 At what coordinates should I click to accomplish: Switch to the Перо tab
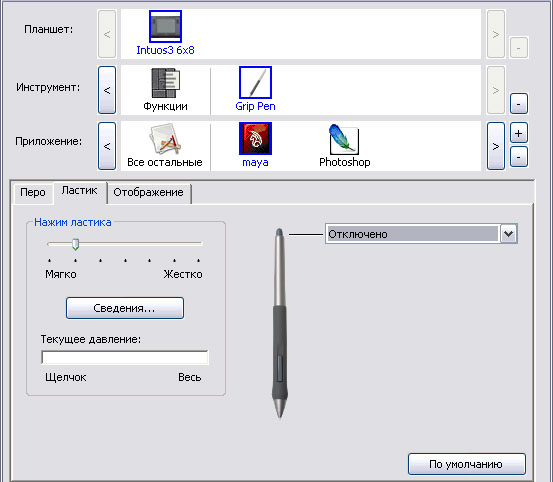(33, 193)
